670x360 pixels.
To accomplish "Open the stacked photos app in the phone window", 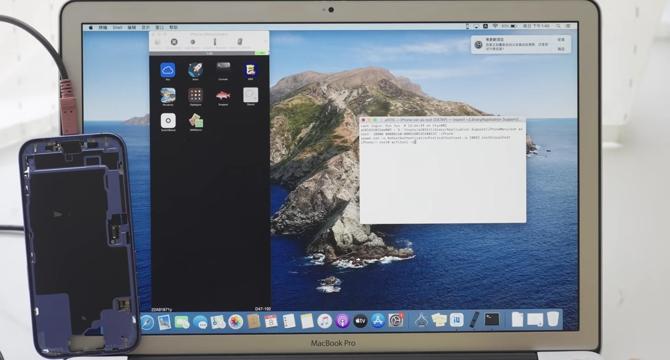I will (x=196, y=120).
